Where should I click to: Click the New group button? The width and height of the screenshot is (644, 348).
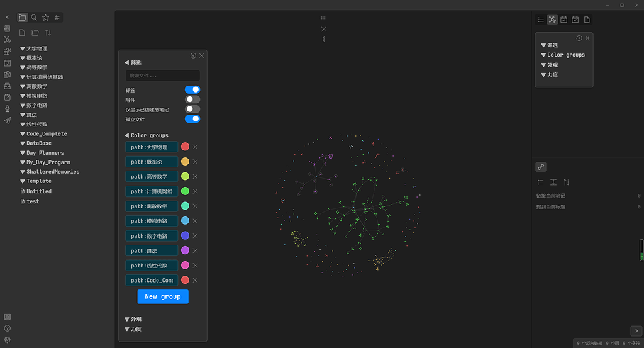pos(163,296)
